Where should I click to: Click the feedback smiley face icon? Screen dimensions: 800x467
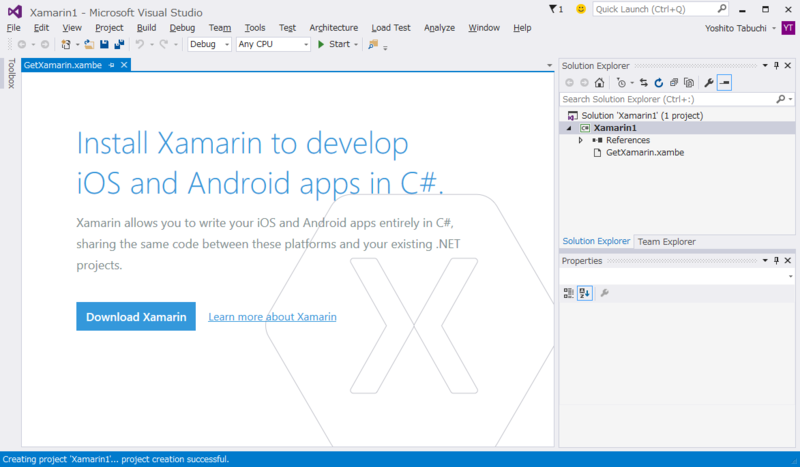tap(581, 9)
